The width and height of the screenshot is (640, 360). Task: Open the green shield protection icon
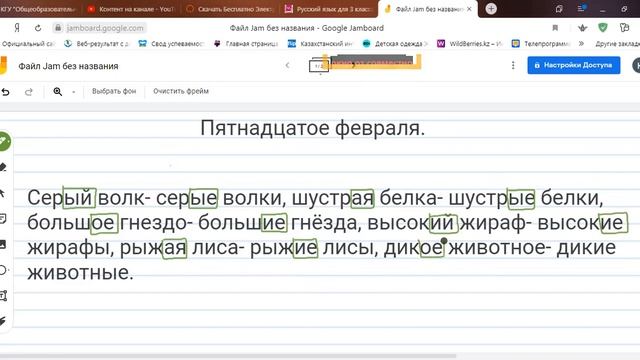pyautogui.click(x=602, y=27)
